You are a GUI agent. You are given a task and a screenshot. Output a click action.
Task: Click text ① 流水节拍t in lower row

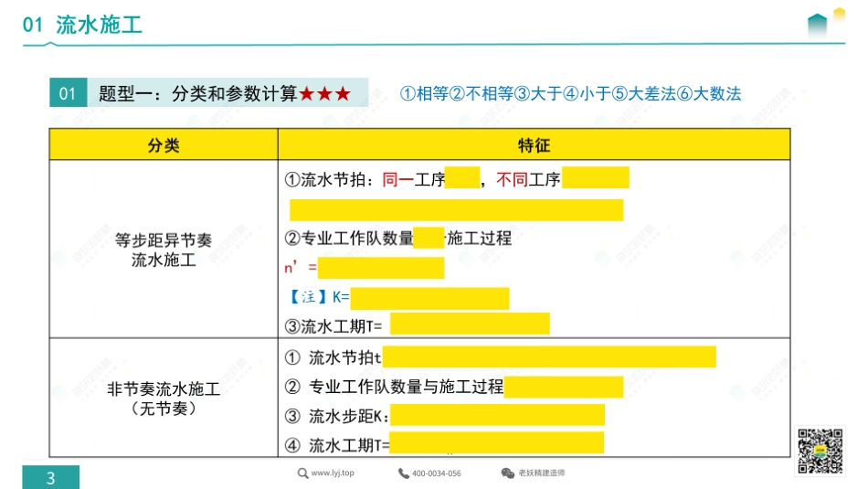(x=333, y=357)
